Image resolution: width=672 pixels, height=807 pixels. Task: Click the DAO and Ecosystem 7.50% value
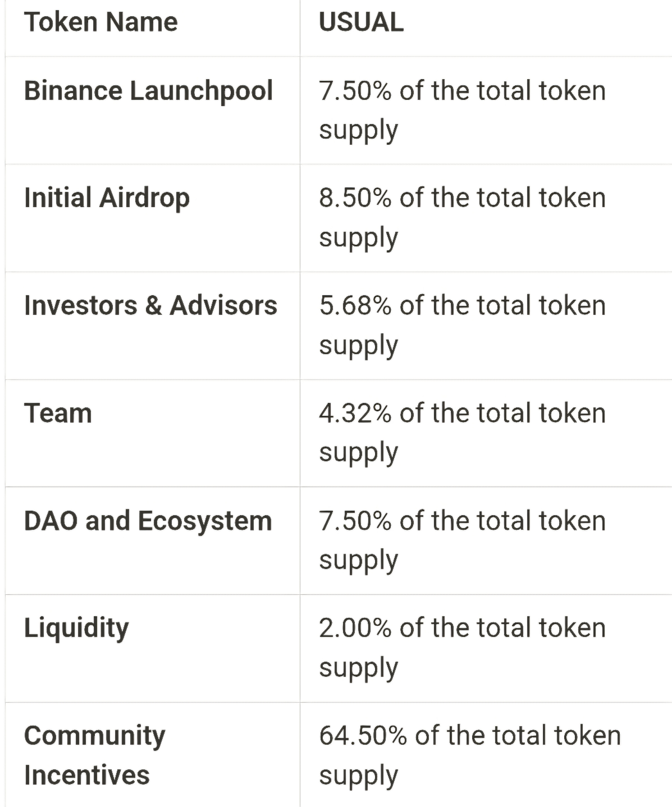(462, 540)
